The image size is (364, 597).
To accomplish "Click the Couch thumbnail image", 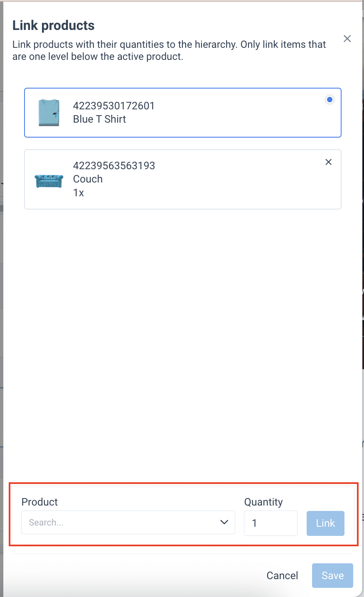I will click(x=49, y=181).
